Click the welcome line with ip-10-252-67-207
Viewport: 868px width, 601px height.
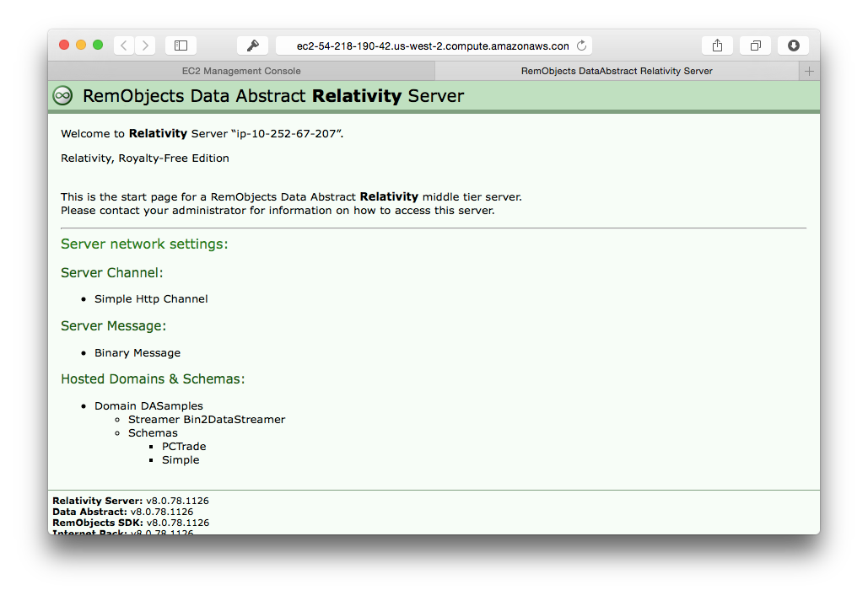pyautogui.click(x=202, y=133)
